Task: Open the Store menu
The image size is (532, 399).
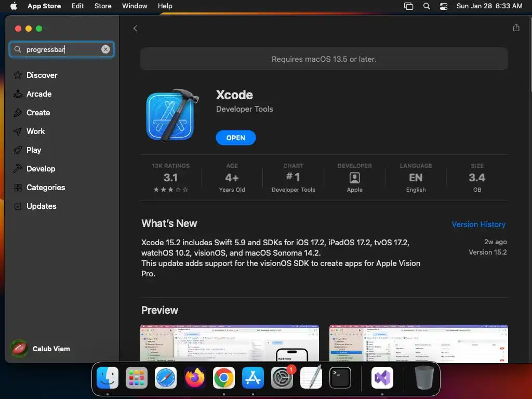Action: [x=103, y=6]
